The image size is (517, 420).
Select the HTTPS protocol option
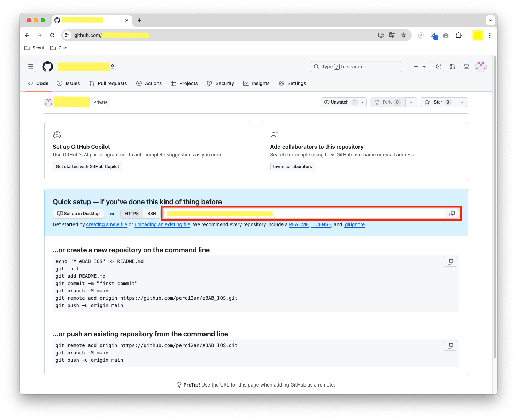[x=132, y=214]
